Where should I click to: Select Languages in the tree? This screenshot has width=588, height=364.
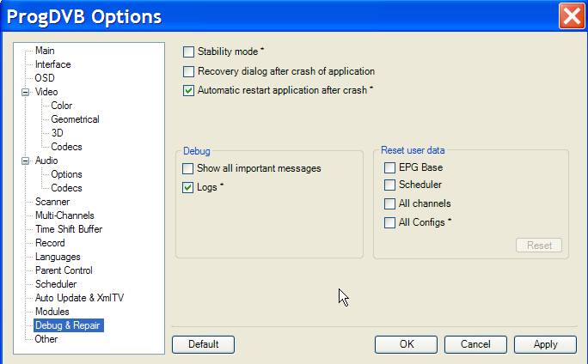58,257
